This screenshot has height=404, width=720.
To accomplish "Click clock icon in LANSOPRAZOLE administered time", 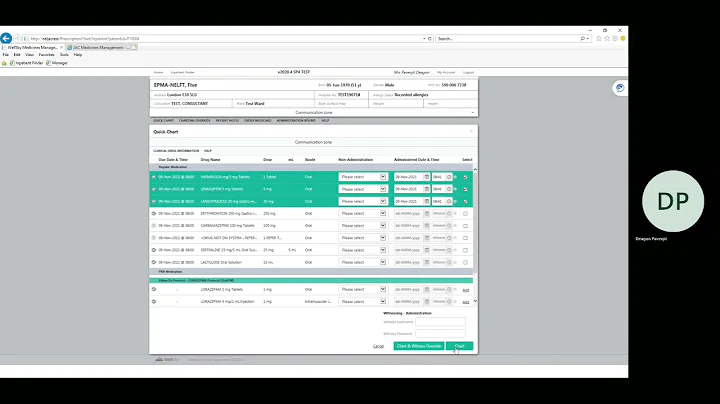I will 449,202.
